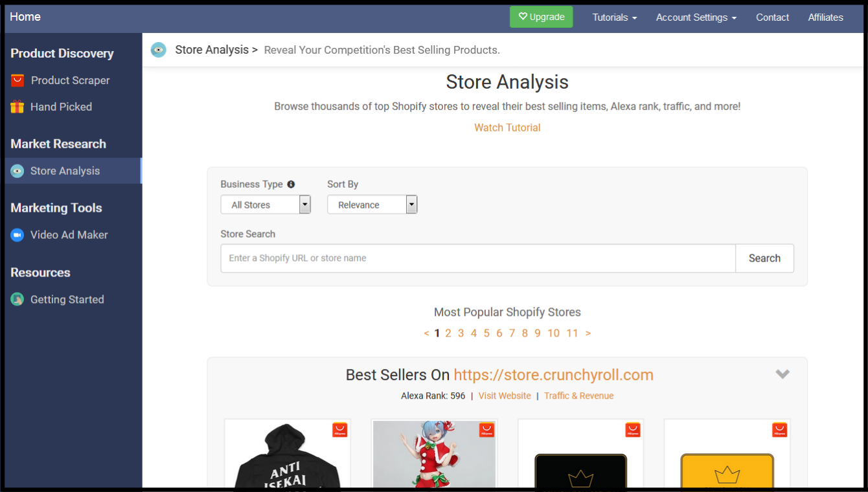Viewport: 868px width, 492px height.
Task: Go to page 5 of stores
Action: [x=486, y=333]
